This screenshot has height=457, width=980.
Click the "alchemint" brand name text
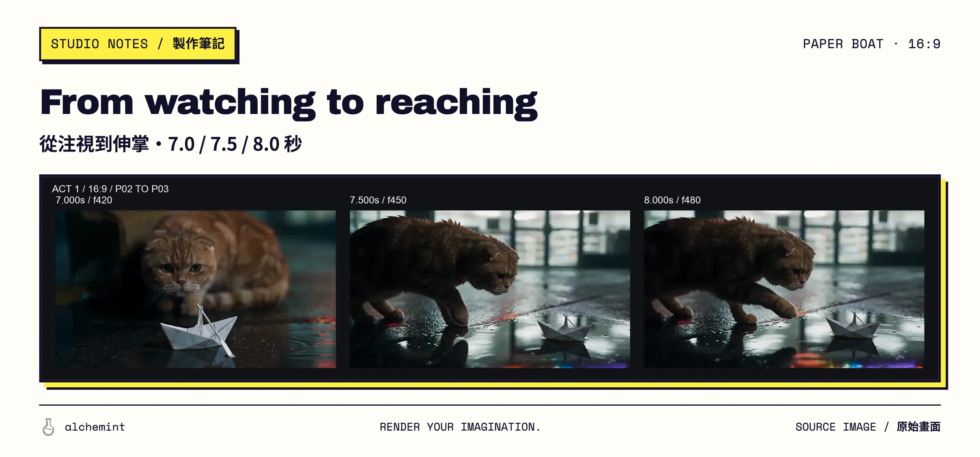95,427
